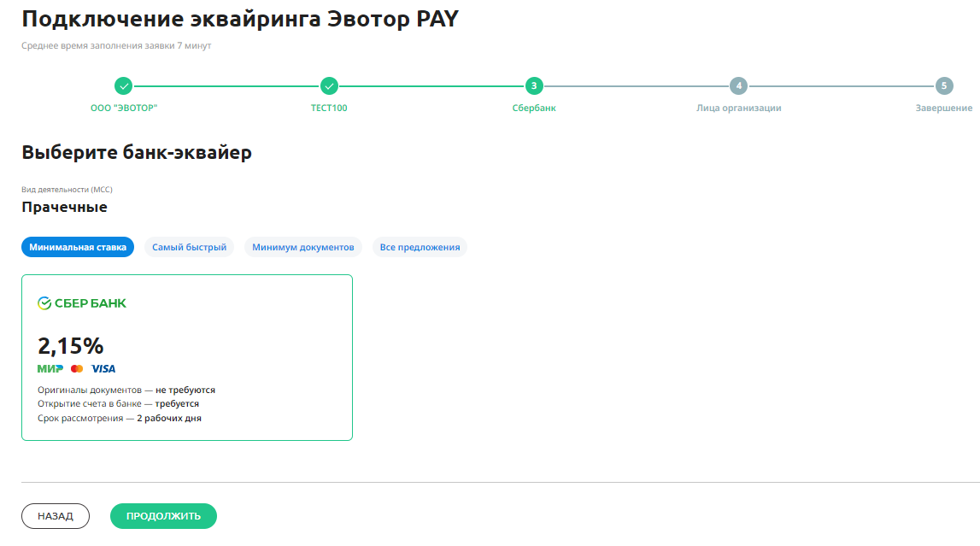Click step 4 circle above Лица организации
Viewport: 980px width, 546px height.
coord(739,85)
